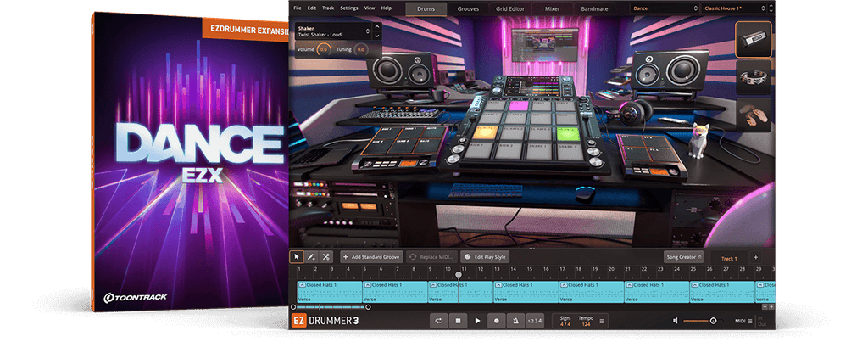Click the tempo value 124
The width and height of the screenshot is (868, 353).
[x=586, y=323]
